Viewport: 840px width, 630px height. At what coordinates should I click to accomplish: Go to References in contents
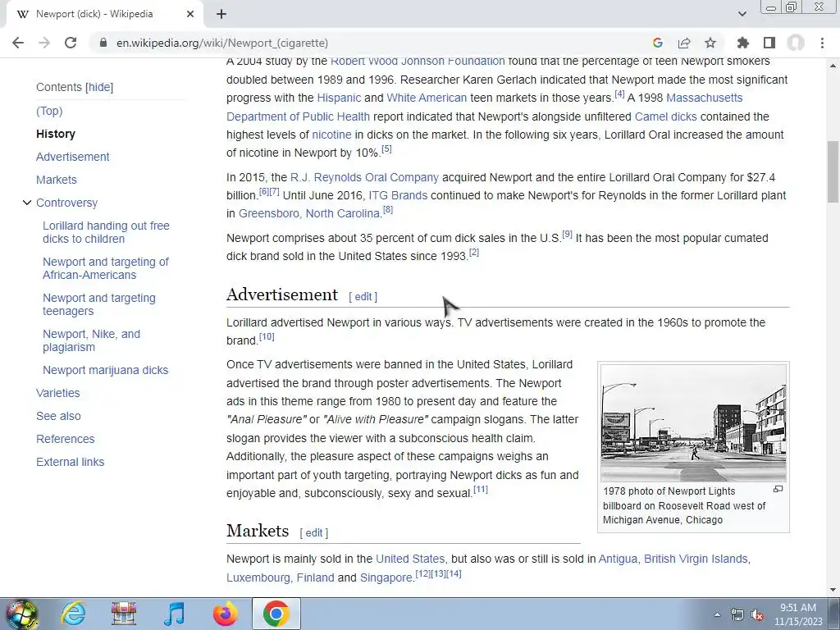(x=66, y=440)
